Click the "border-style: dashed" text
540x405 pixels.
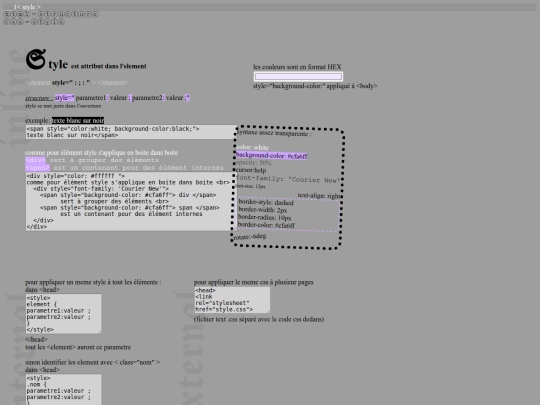pyautogui.click(x=266, y=202)
